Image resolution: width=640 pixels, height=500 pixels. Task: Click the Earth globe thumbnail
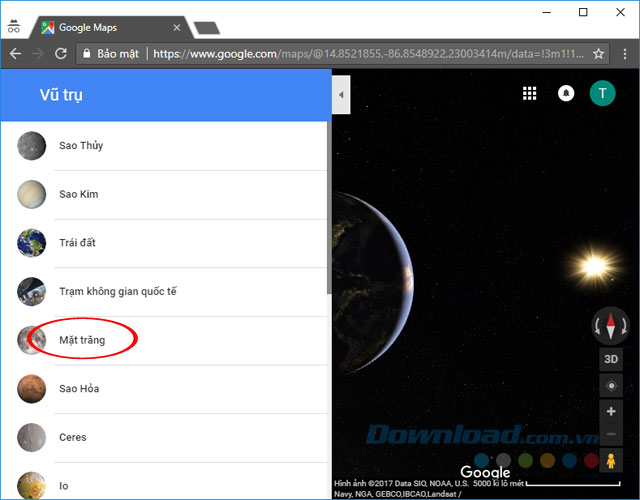click(31, 243)
